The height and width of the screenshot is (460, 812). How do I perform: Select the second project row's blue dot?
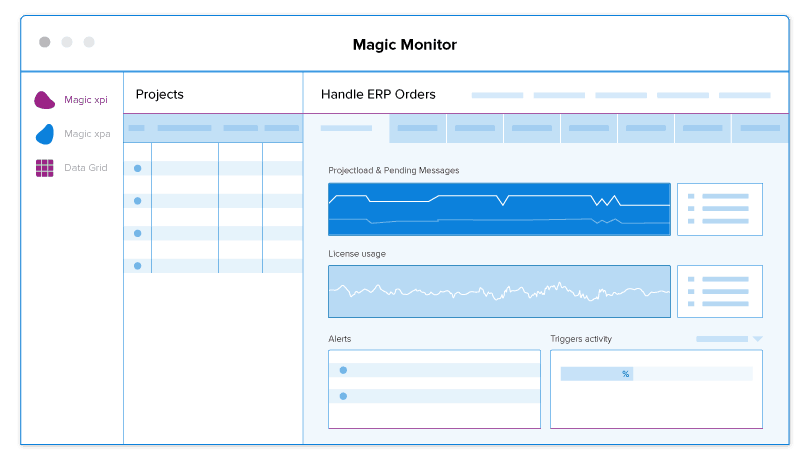(137, 201)
